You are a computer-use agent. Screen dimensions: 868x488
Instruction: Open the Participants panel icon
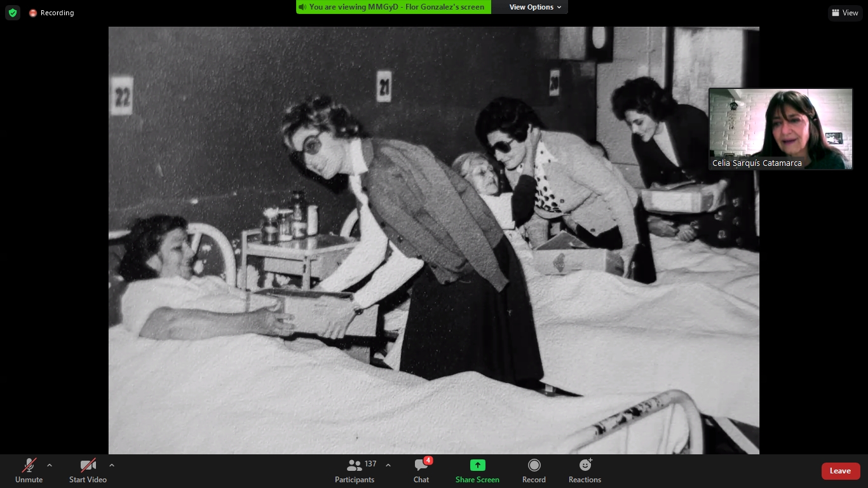(354, 466)
